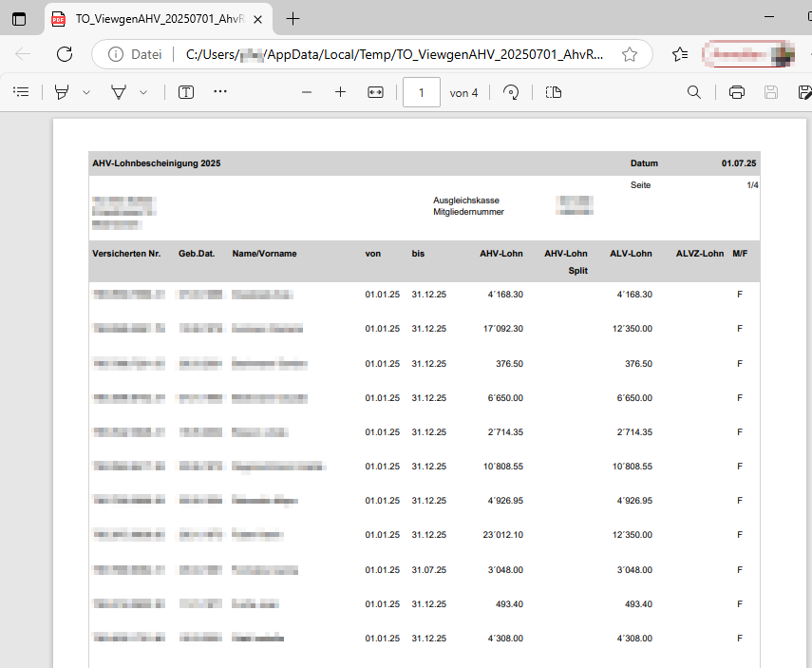Click the ALV-Lohn amount 4'308.00
This screenshot has height=668, width=812.
[634, 639]
